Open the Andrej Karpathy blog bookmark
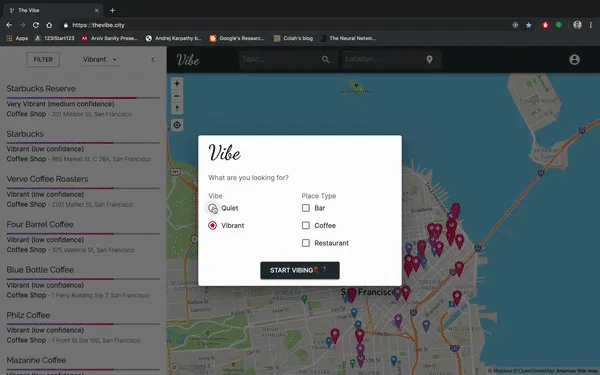The height and width of the screenshot is (375, 600). [x=173, y=38]
